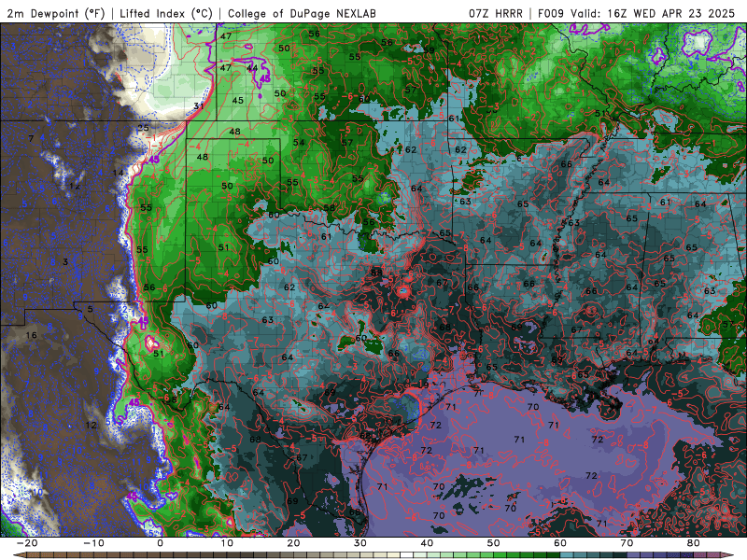Viewport: 747px width, 560px height.
Task: Click the 'Lifted Index (°C)' title text
Action: point(166,13)
